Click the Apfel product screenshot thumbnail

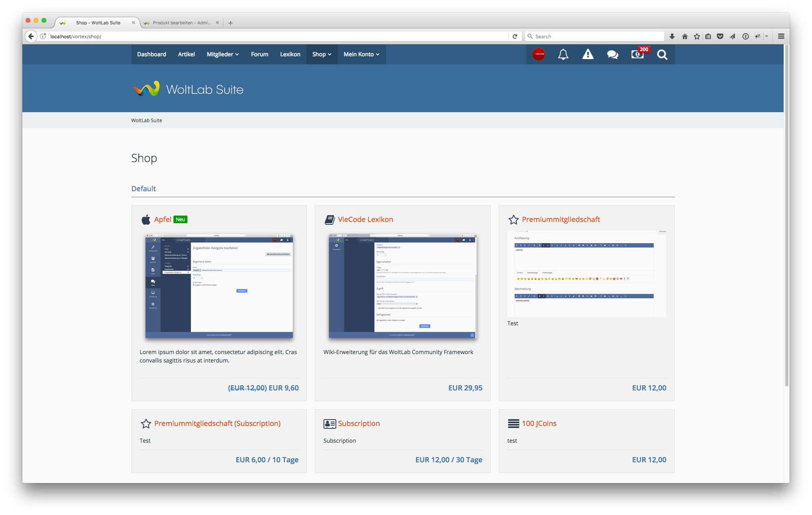[219, 285]
